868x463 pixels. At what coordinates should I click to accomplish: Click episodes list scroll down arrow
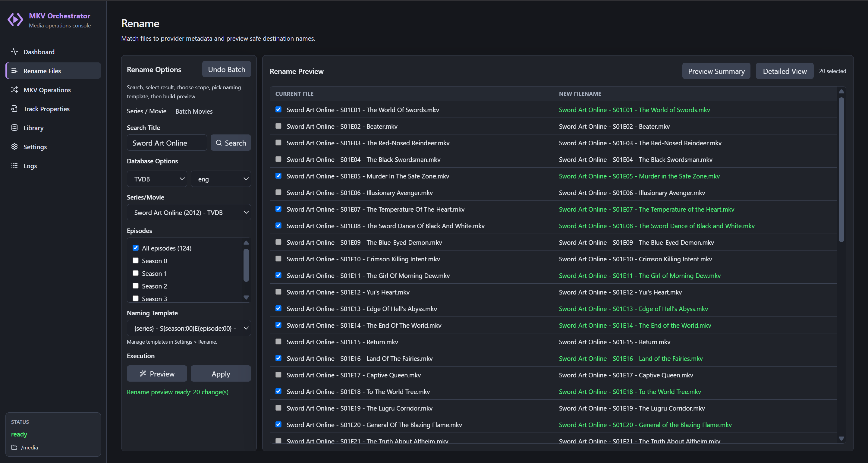(246, 298)
